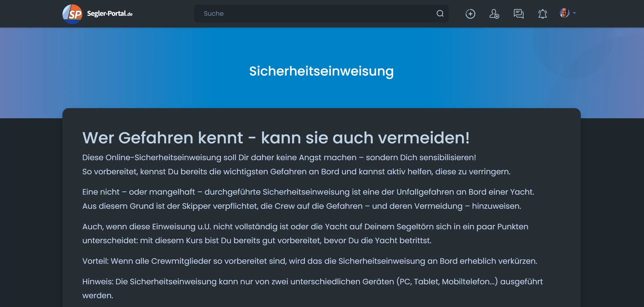Viewport: 644px width, 307px height.
Task: Click the 'Vorteil: Wenn alle Crewmitglieder' sentence
Action: click(x=309, y=261)
